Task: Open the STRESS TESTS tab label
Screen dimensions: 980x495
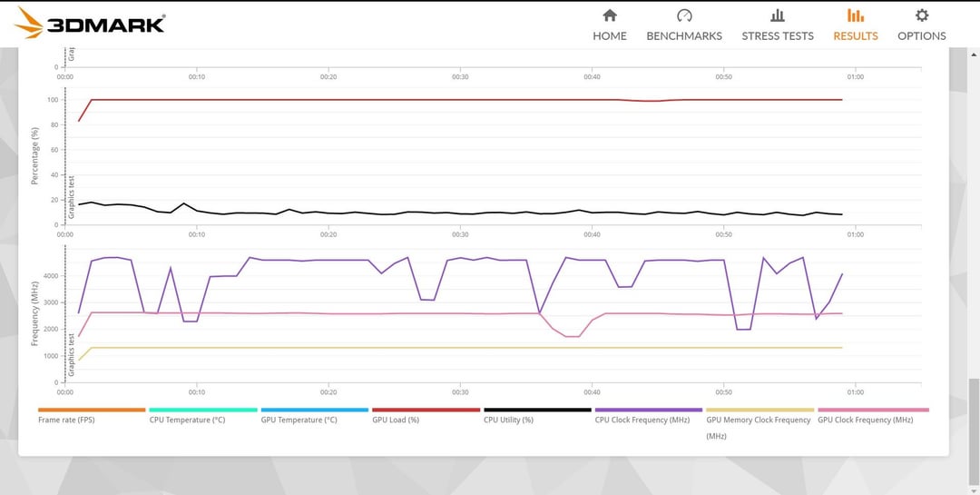Action: coord(778,35)
